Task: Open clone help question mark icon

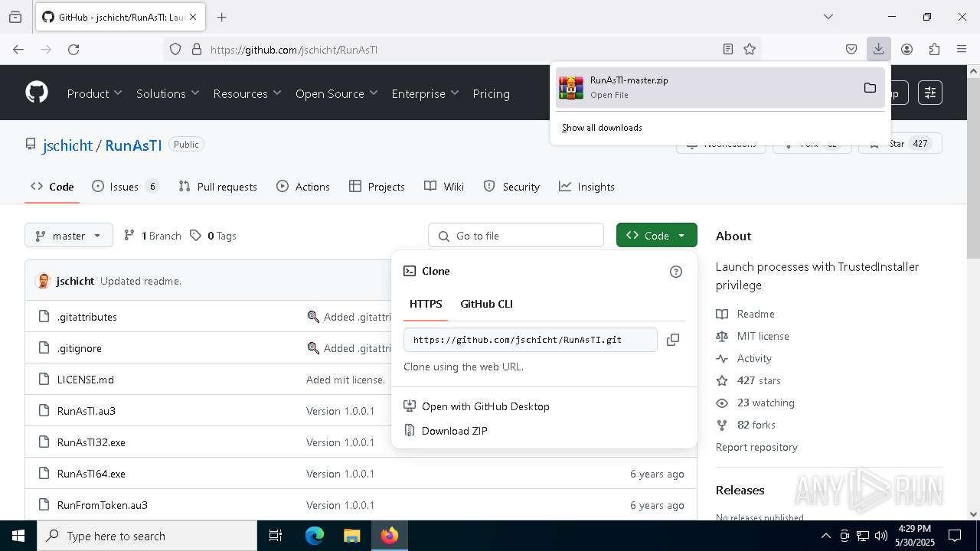Action: click(676, 272)
